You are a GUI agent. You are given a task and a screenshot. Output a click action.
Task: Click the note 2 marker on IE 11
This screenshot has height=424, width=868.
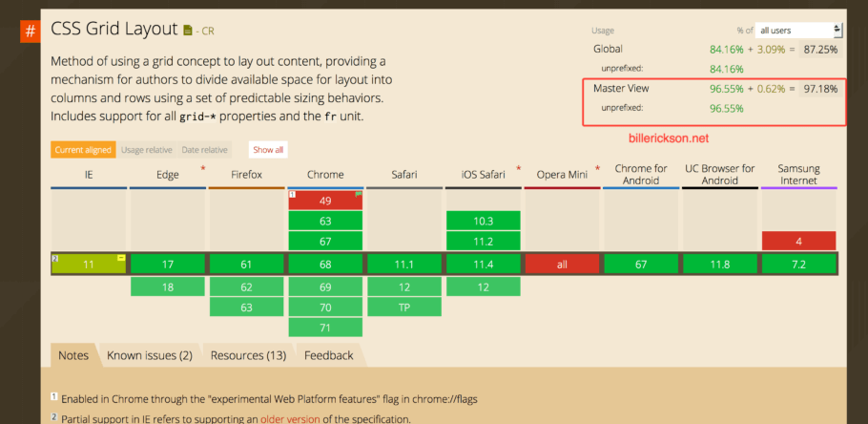[x=54, y=258]
